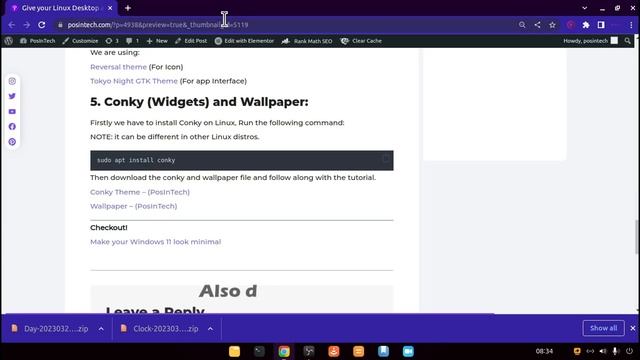Image resolution: width=640 pixels, height=360 pixels.
Task: Open the Instagram social sidebar icon
Action: (x=12, y=81)
